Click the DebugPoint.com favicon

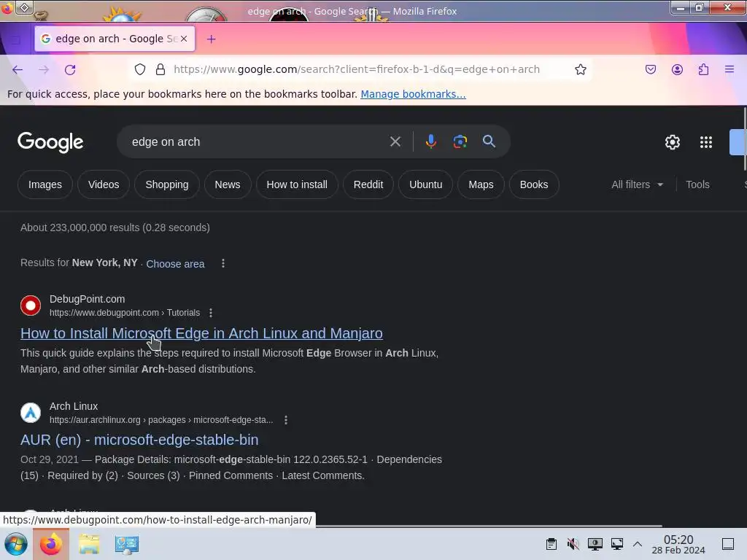coord(31,306)
